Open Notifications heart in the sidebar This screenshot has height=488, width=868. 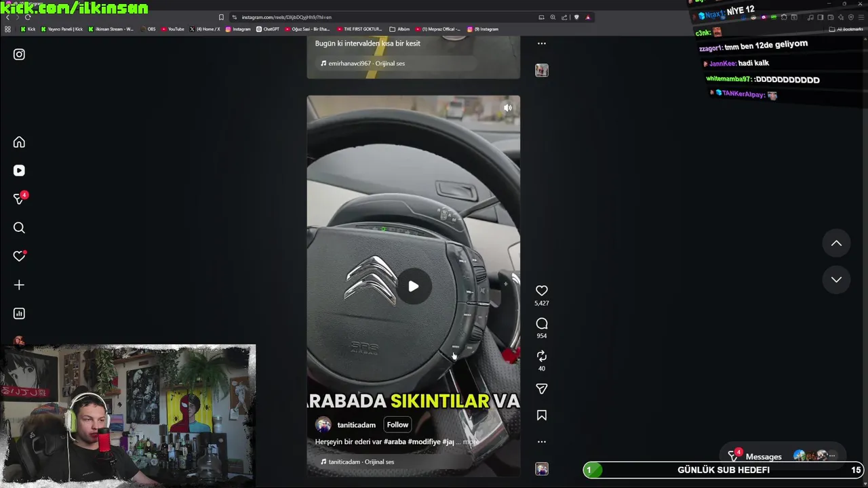19,256
